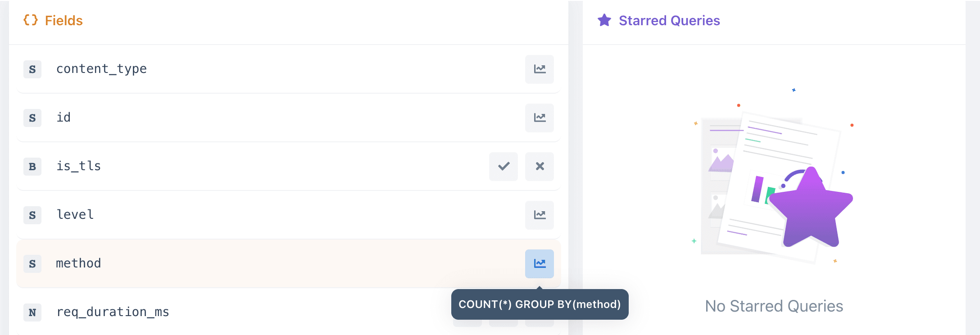Click the Starred Queries heading
980x335 pixels.
point(669,21)
